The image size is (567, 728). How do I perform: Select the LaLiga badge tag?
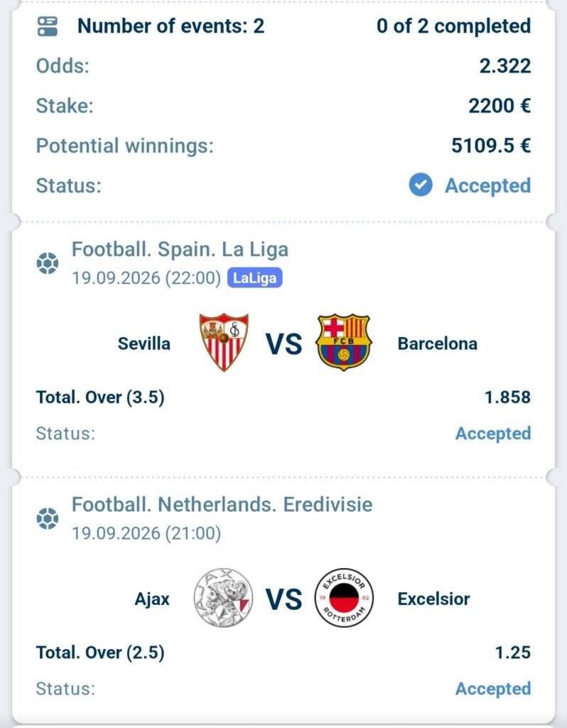(255, 278)
